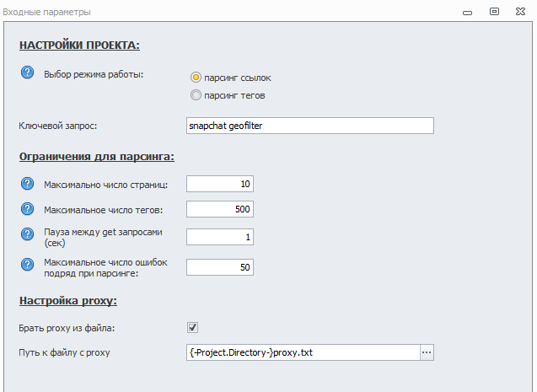Screen dimensions: 537x392
Task: Focus the max pages field showing 10
Action: [219, 185]
